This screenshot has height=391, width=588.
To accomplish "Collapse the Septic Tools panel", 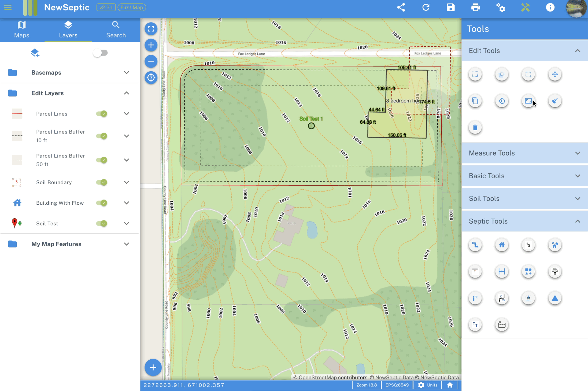I will pos(578,221).
